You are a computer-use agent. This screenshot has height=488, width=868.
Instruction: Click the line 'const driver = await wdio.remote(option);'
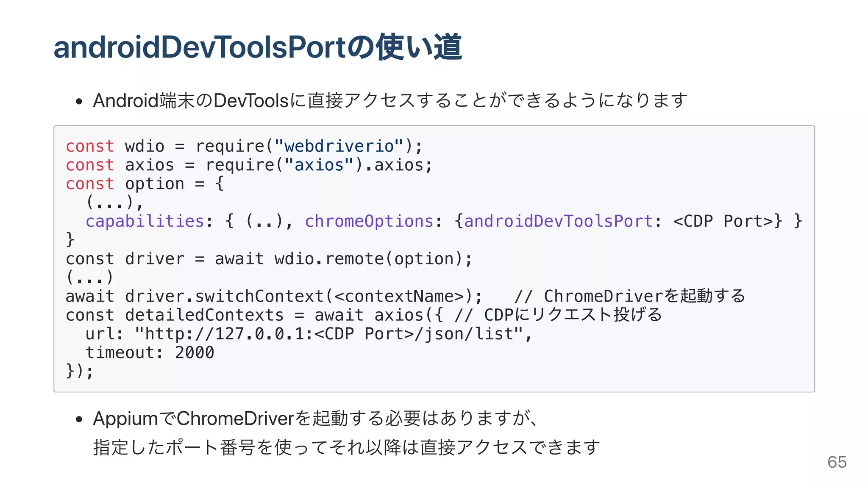[x=269, y=258]
